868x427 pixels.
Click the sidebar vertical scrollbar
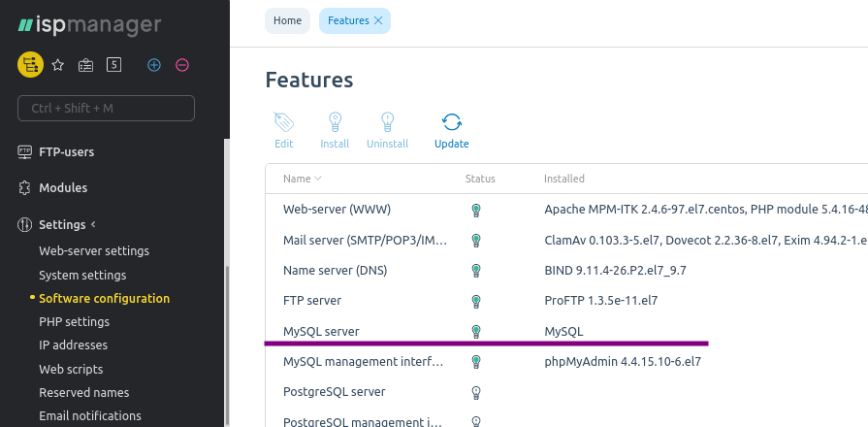226,344
